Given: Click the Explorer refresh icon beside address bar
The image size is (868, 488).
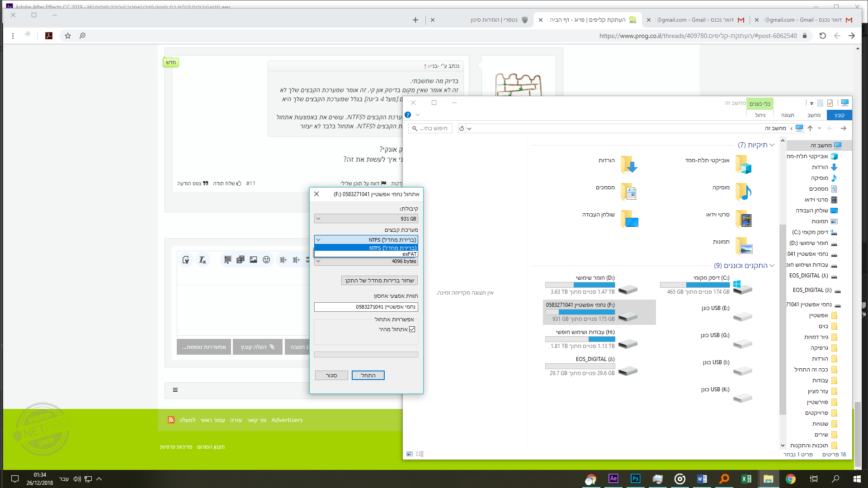Looking at the screenshot, I should [462, 128].
